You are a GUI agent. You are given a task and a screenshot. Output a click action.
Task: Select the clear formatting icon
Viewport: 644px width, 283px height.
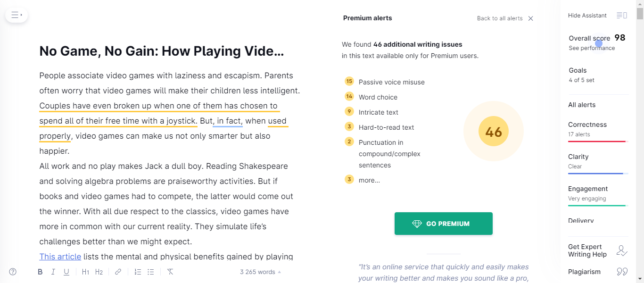(170, 272)
